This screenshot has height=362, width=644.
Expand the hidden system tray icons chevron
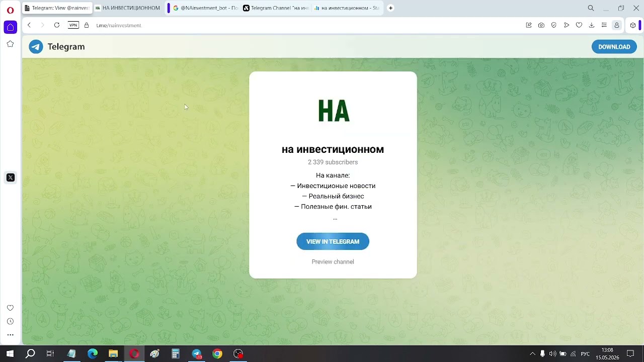point(532,354)
